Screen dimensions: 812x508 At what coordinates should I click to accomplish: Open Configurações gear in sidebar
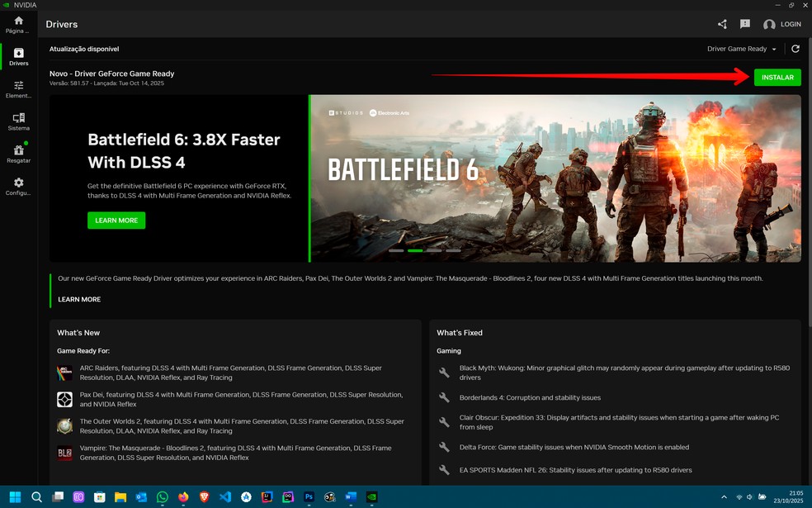point(18,186)
